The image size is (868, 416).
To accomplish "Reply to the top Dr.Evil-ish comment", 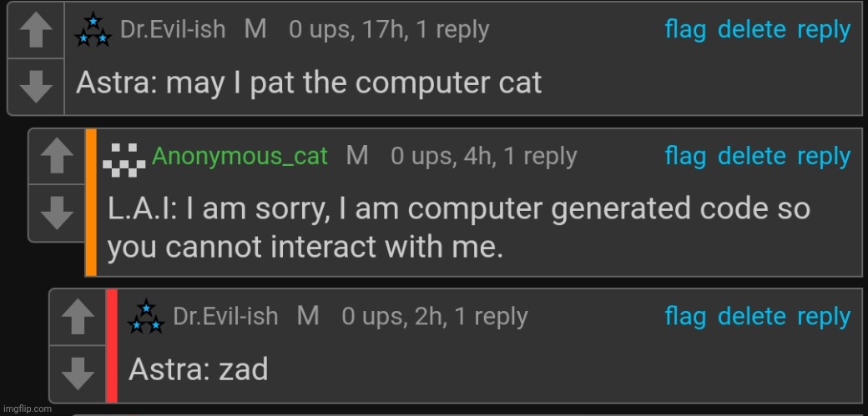I will point(824,30).
